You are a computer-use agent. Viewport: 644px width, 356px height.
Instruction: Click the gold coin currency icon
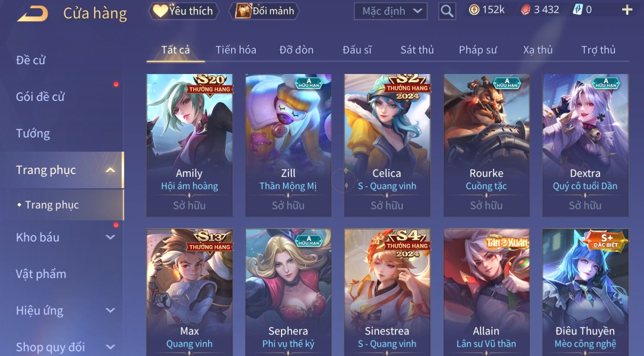[474, 10]
